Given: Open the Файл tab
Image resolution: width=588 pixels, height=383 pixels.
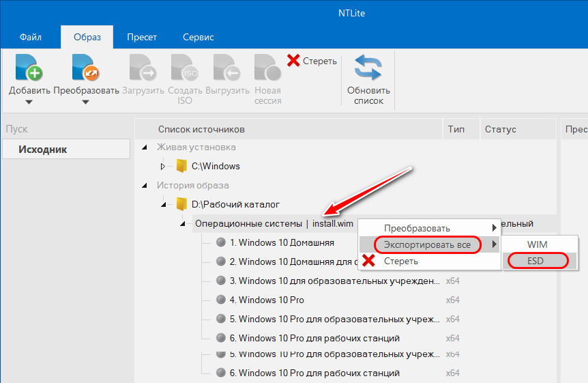Looking at the screenshot, I should (x=31, y=37).
